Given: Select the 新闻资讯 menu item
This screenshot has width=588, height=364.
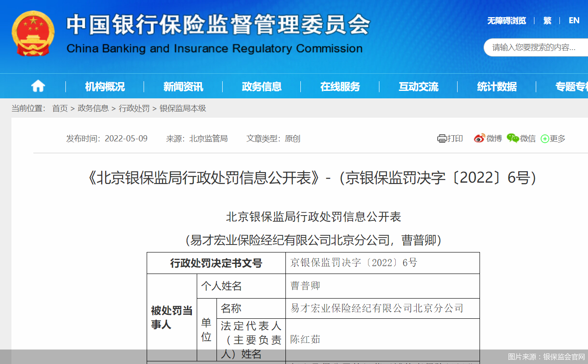Looking at the screenshot, I should coord(183,86).
